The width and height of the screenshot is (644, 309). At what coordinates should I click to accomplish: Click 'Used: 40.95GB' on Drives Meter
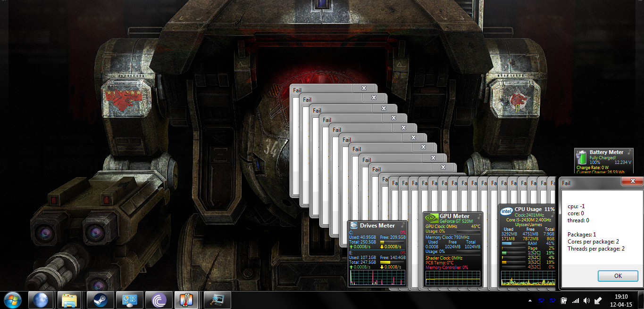pos(362,237)
